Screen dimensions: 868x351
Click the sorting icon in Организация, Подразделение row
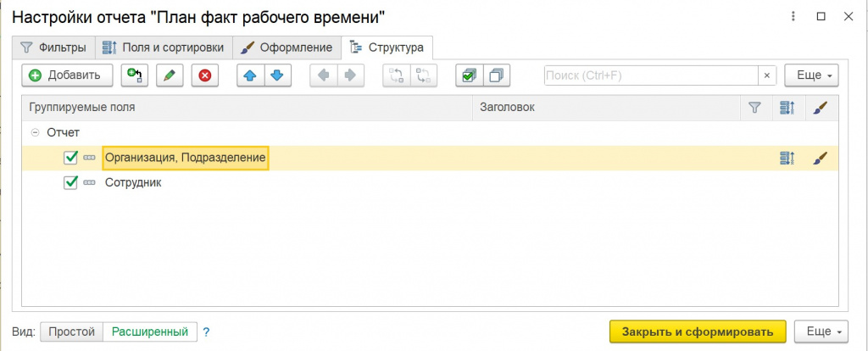pos(787,158)
